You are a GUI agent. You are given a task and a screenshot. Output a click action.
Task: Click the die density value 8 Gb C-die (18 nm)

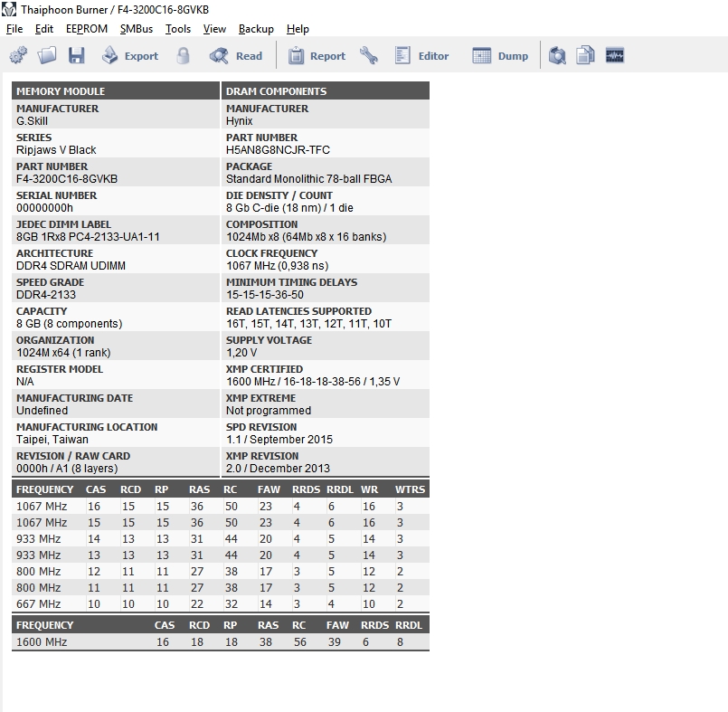273,207
